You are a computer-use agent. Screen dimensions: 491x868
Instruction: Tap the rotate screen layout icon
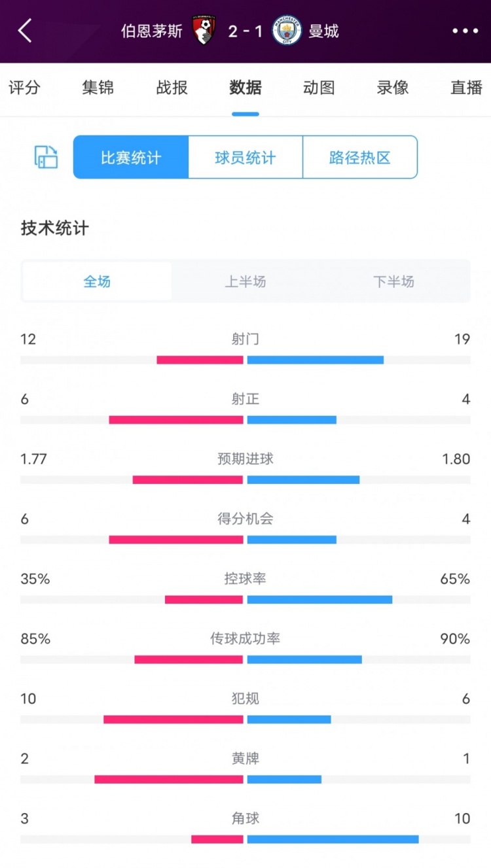46,157
